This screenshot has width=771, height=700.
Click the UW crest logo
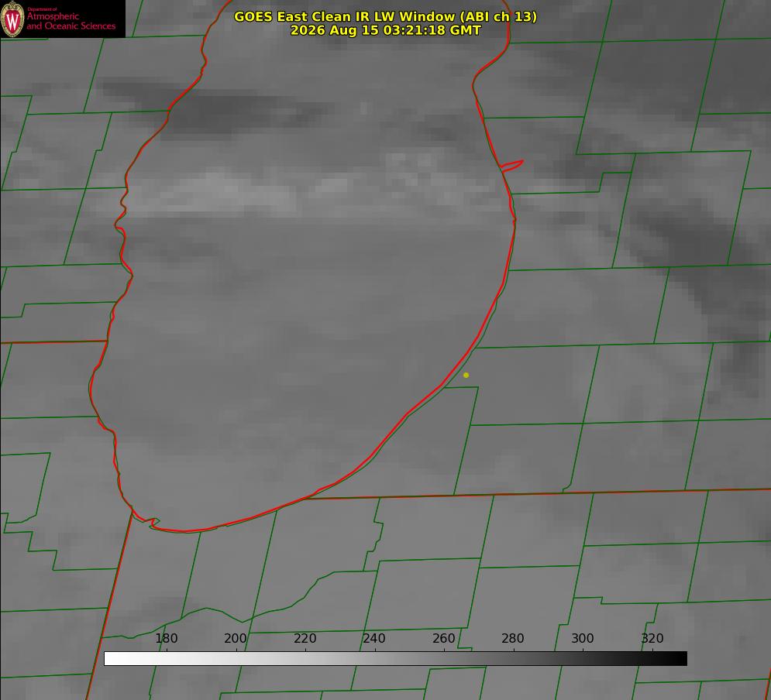tap(12, 19)
